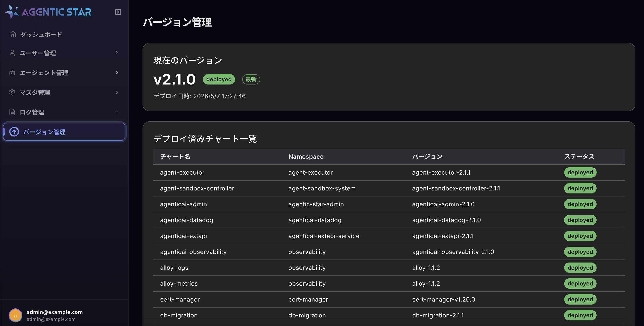
Task: Click the agent-sandbox-system namespace cell
Action: (x=322, y=188)
